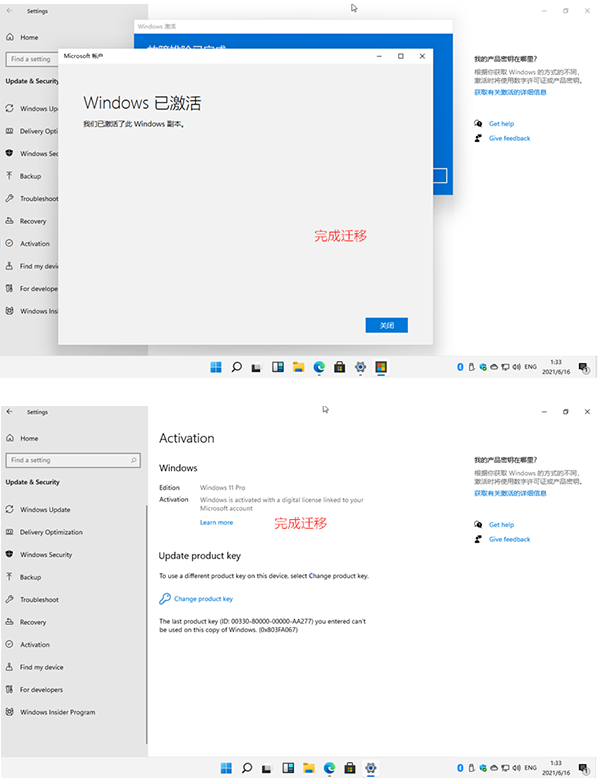Open File Explorer in taskbar under Activation page
601x781 pixels.
point(309,768)
